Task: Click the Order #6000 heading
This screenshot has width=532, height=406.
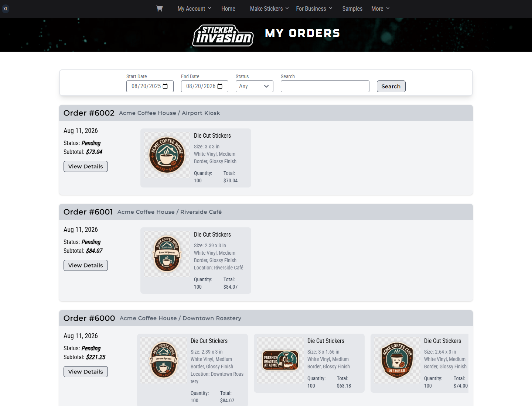Action: 89,318
